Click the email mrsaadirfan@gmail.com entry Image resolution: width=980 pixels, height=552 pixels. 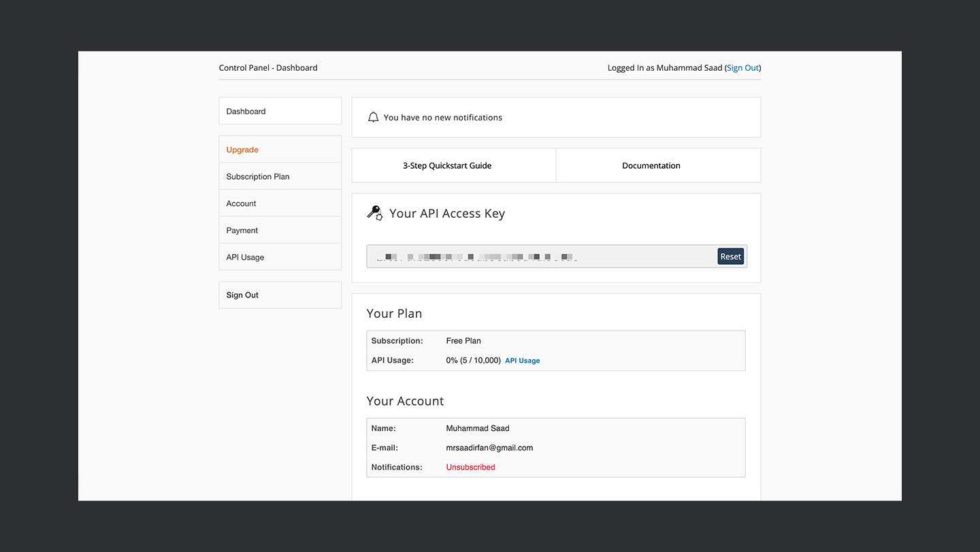(489, 447)
